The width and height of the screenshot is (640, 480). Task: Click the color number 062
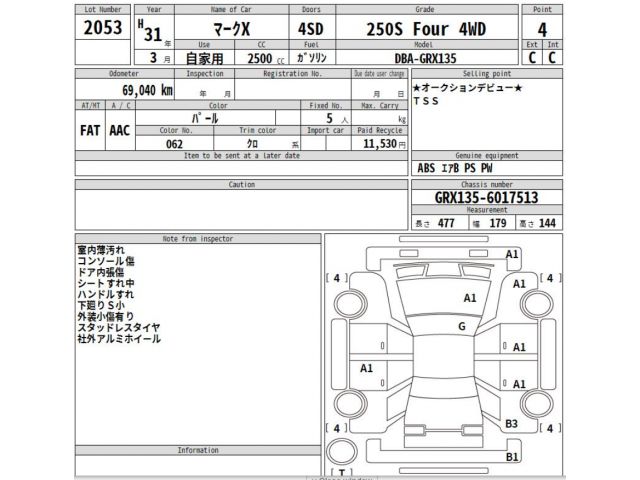coord(174,144)
